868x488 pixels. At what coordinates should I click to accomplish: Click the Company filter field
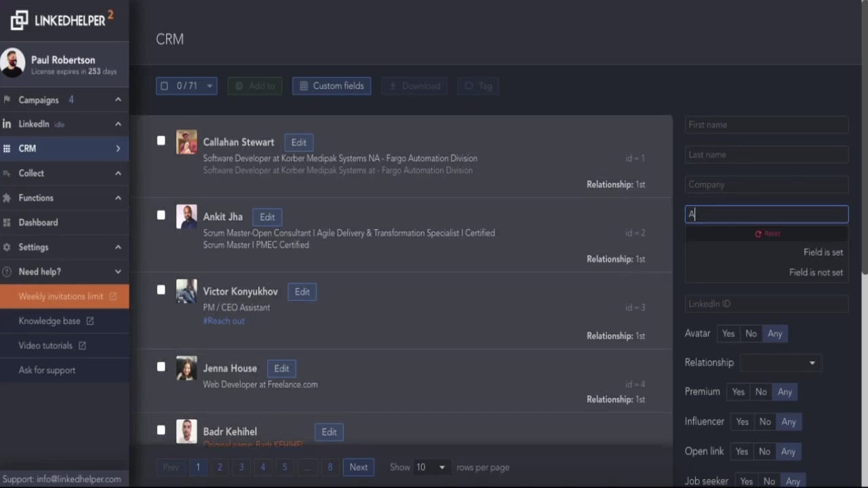click(x=766, y=184)
